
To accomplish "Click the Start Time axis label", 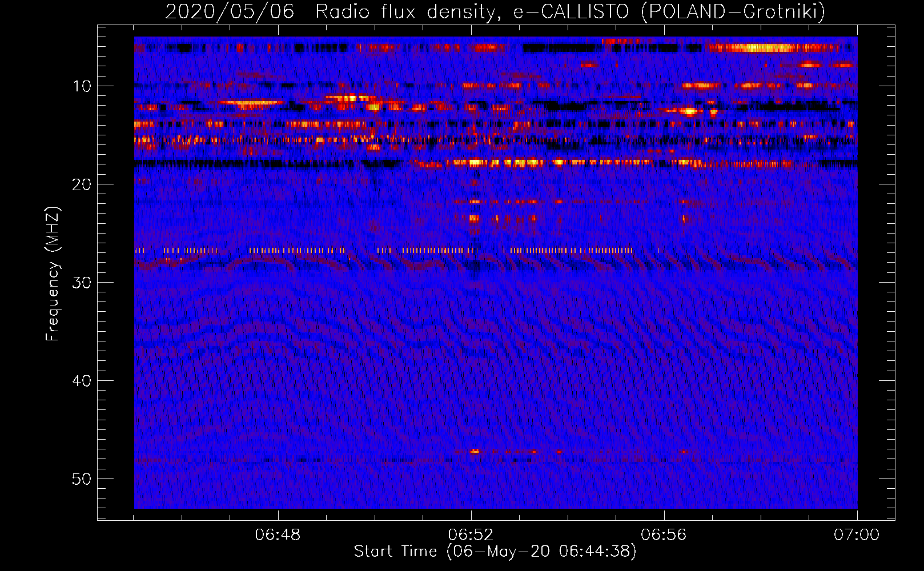I will (x=495, y=552).
